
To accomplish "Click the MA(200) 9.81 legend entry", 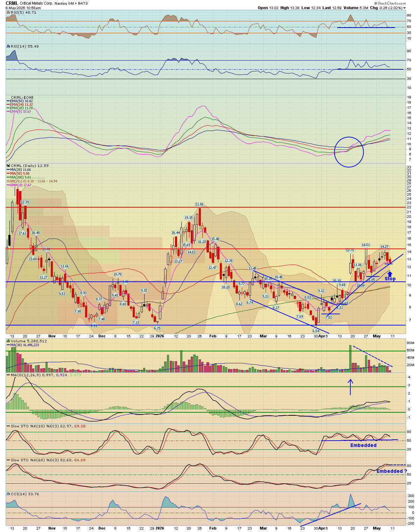I will click(x=21, y=177).
